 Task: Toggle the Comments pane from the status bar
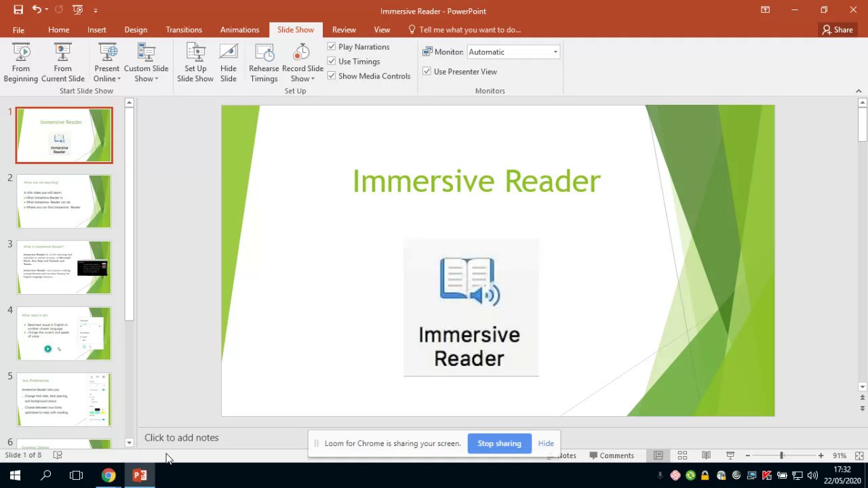point(612,455)
